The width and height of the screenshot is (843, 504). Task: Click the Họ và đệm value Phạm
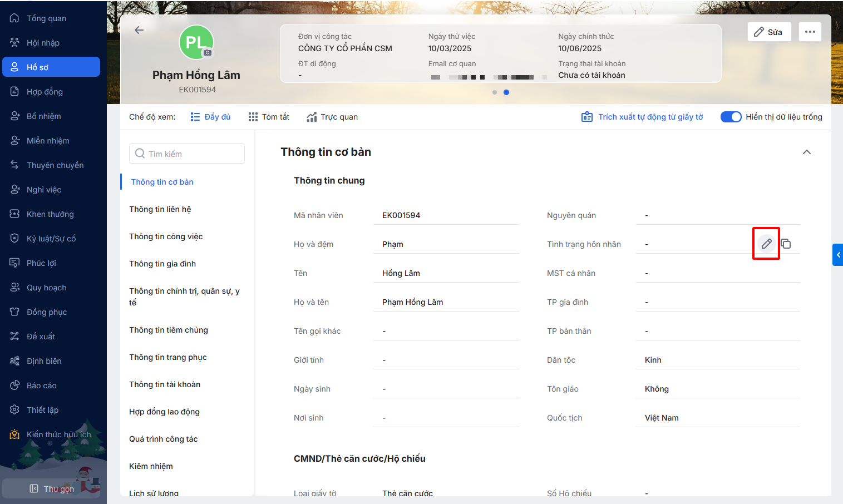tap(393, 244)
